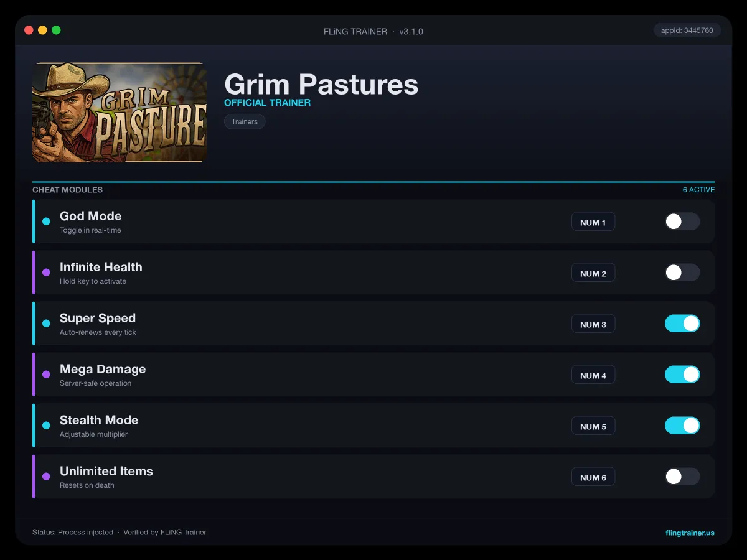Click the Grim Pastures cover thumbnail
This screenshot has height=560, width=747.
pyautogui.click(x=120, y=112)
